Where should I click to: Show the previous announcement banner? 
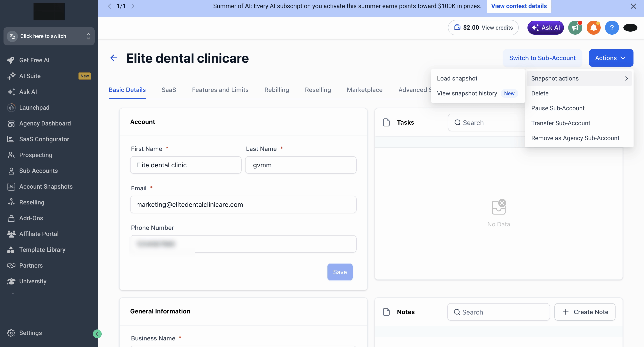(110, 6)
